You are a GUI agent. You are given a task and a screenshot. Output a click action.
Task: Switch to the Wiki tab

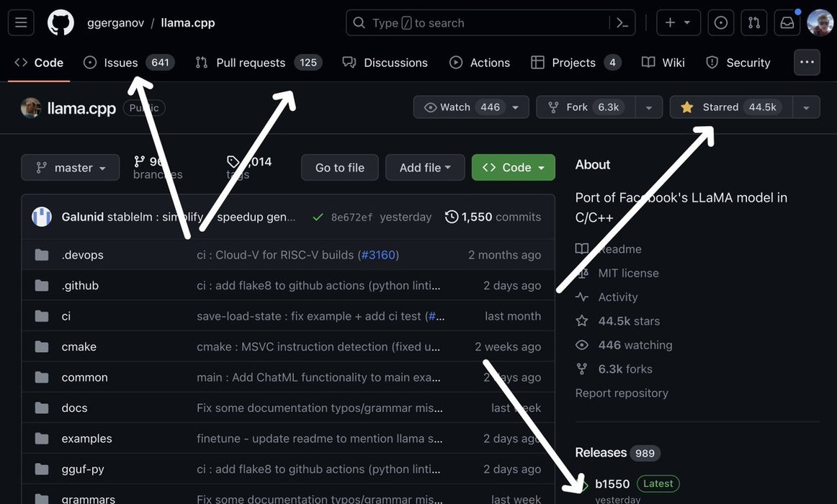tap(663, 63)
